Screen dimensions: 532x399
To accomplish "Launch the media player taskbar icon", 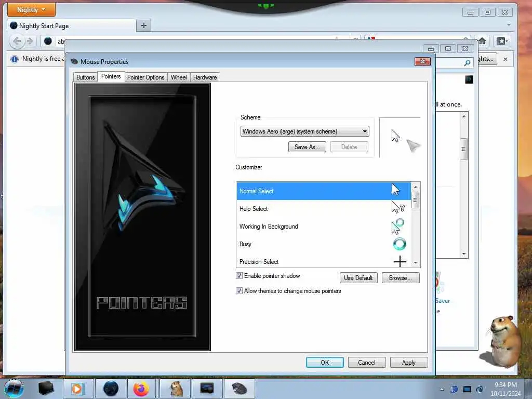I will [x=78, y=389].
